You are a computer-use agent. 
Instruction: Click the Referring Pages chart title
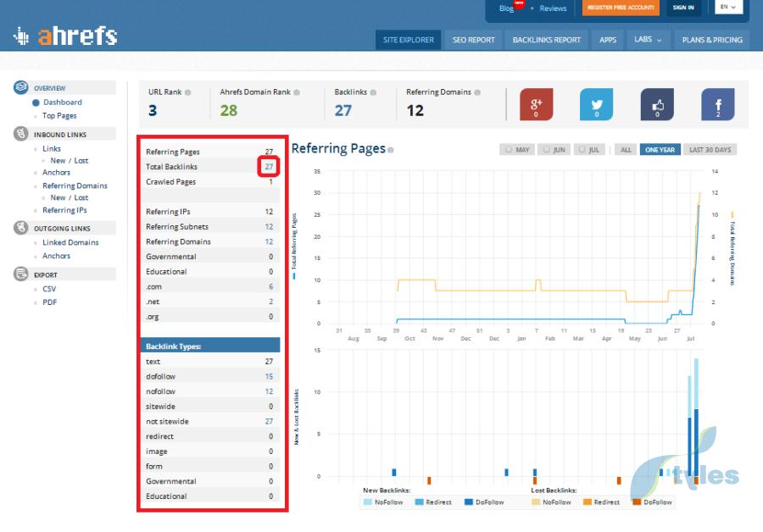(338, 148)
